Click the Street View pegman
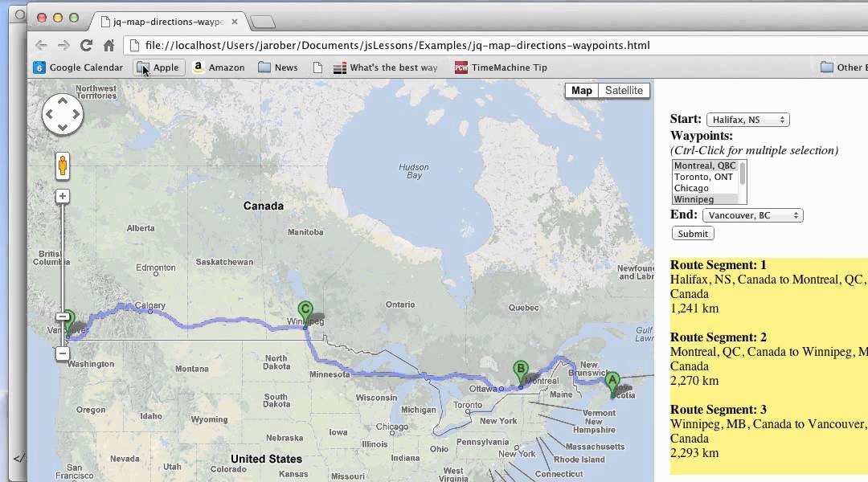 coord(63,166)
